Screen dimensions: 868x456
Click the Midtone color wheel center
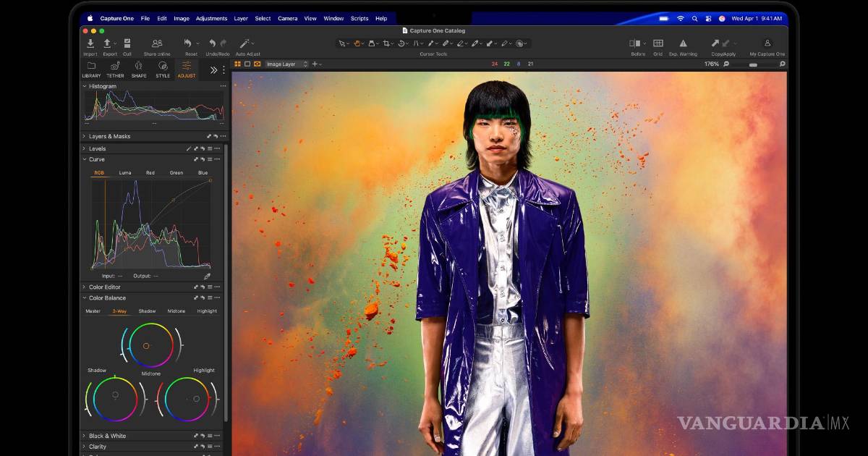coord(146,346)
